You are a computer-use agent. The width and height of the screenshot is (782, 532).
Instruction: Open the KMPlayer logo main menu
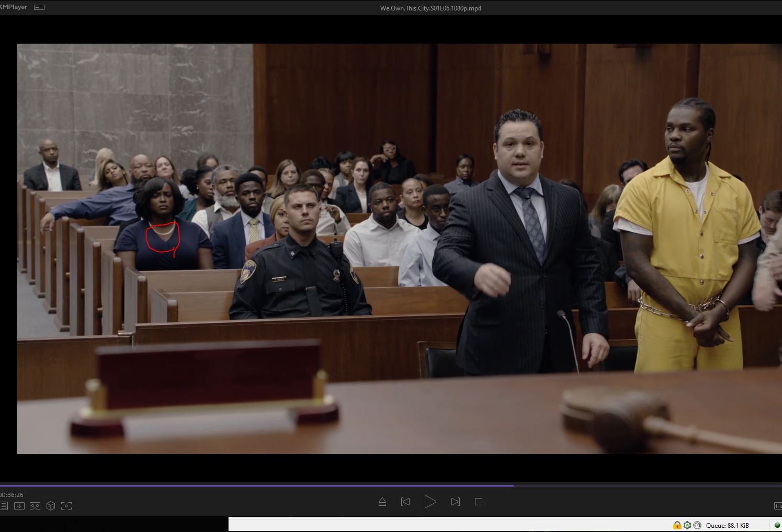click(x=14, y=7)
